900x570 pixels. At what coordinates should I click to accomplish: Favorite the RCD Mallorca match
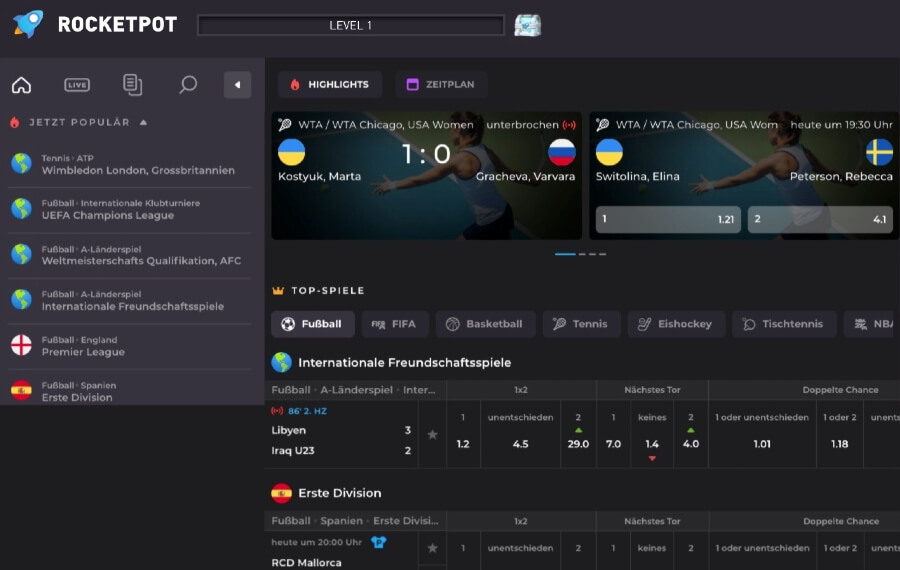tap(433, 548)
